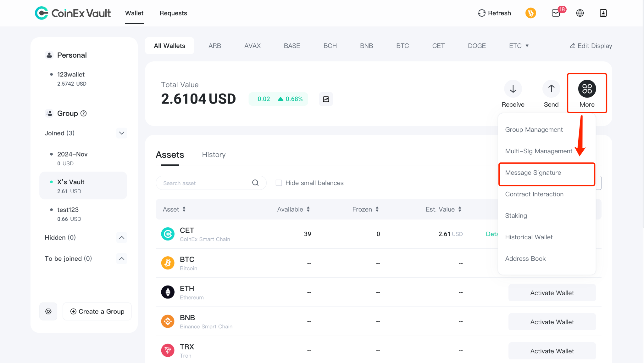Open the More options icon
Viewport: 644px width, 363px height.
pos(587,89)
